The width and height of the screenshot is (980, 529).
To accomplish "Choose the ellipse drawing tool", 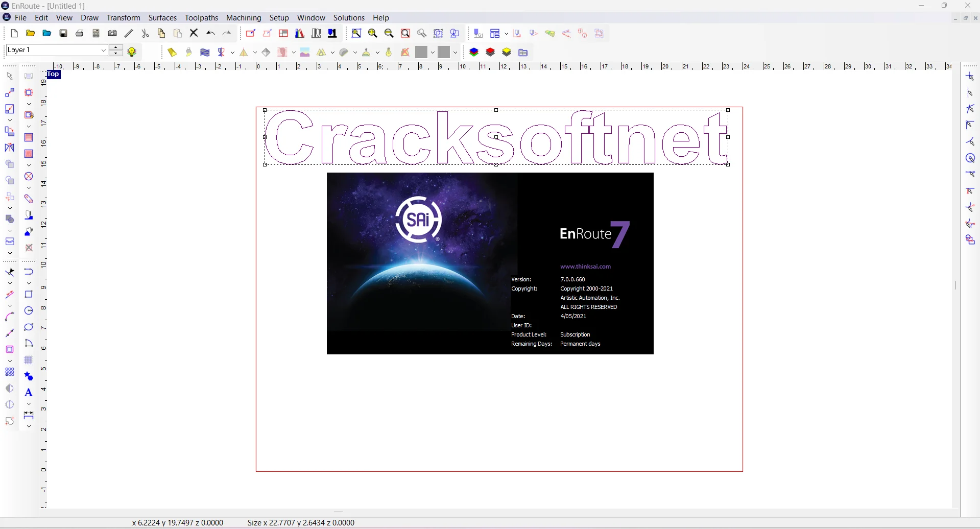I will click(x=29, y=327).
